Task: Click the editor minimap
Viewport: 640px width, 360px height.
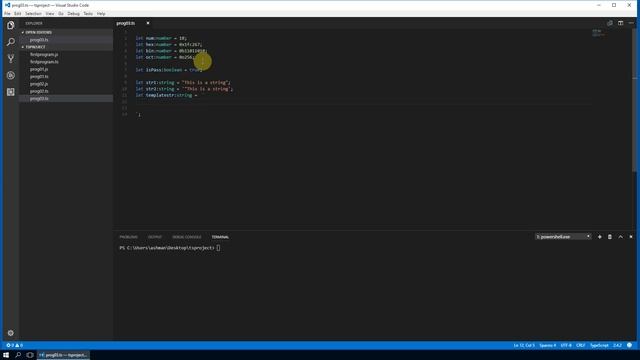Action: (598, 33)
